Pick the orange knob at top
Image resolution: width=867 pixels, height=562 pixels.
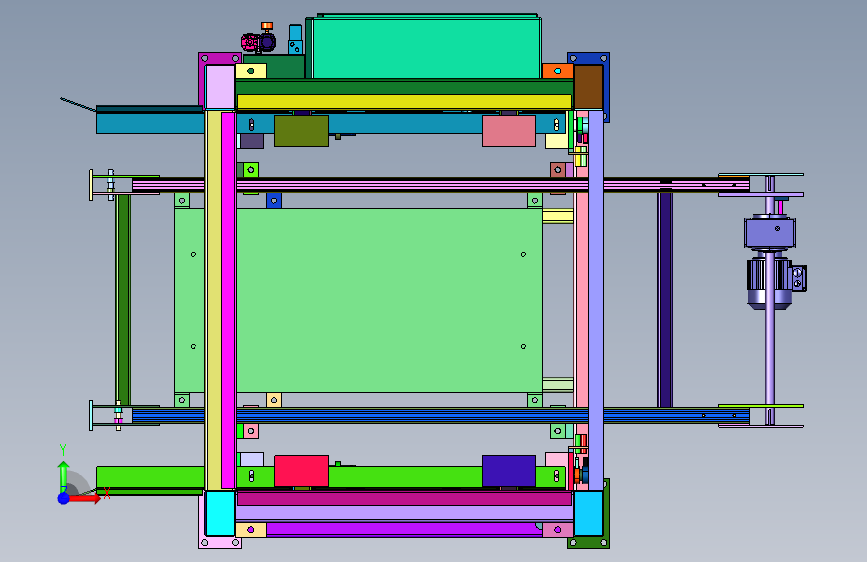click(267, 26)
